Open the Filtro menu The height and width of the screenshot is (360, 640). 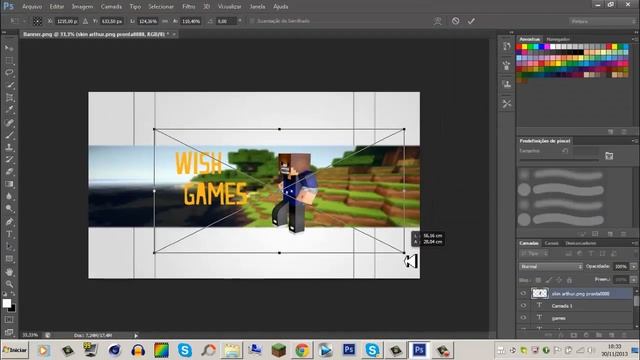coord(188,7)
